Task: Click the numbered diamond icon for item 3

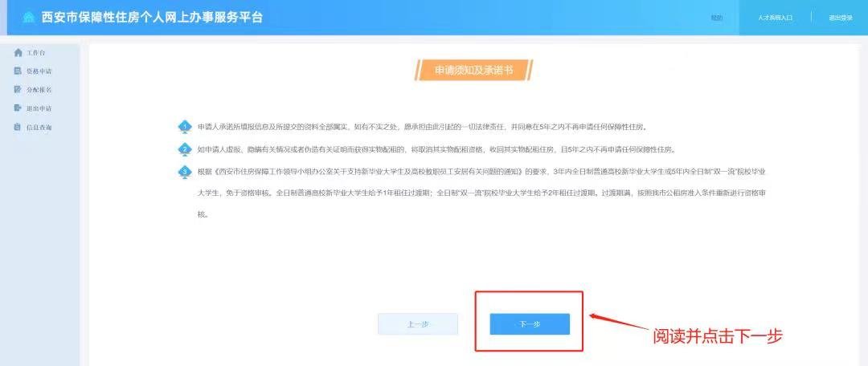Action: tap(185, 172)
